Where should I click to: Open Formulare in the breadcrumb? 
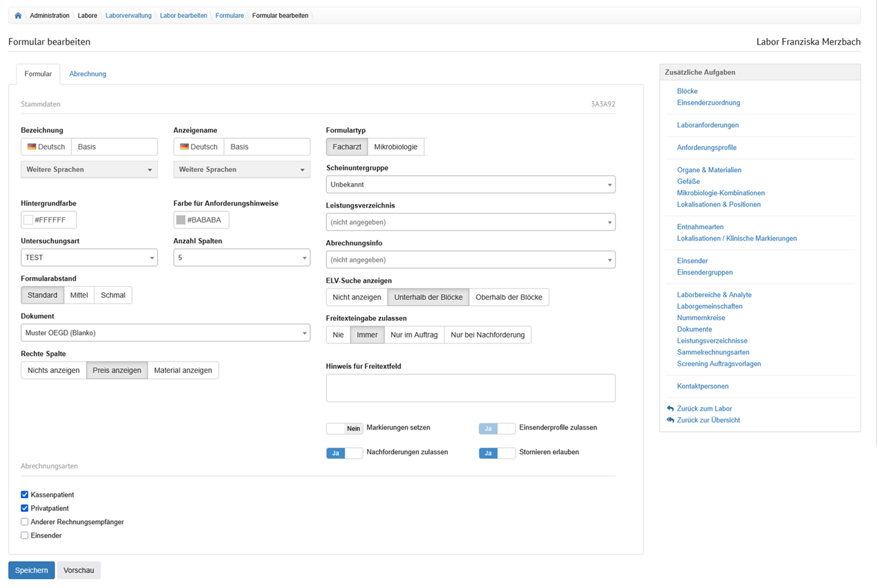[x=229, y=16]
